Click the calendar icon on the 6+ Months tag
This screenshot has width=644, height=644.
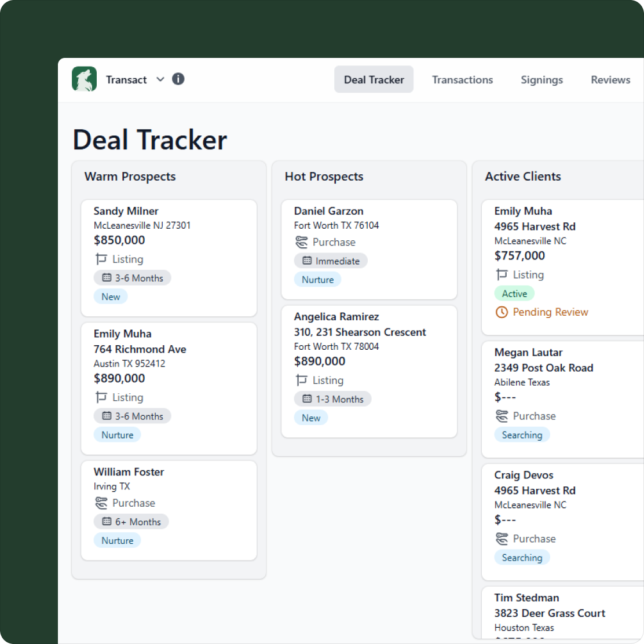(x=107, y=522)
